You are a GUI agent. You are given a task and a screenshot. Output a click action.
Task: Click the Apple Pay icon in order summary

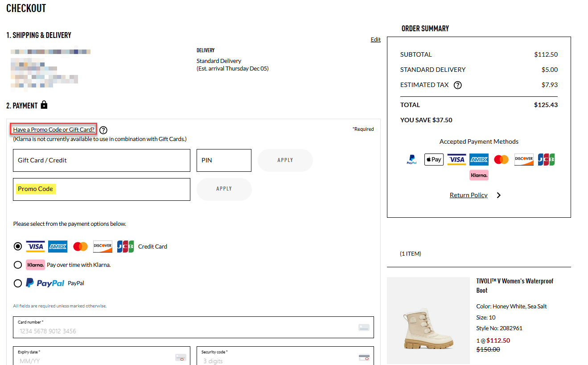click(434, 159)
